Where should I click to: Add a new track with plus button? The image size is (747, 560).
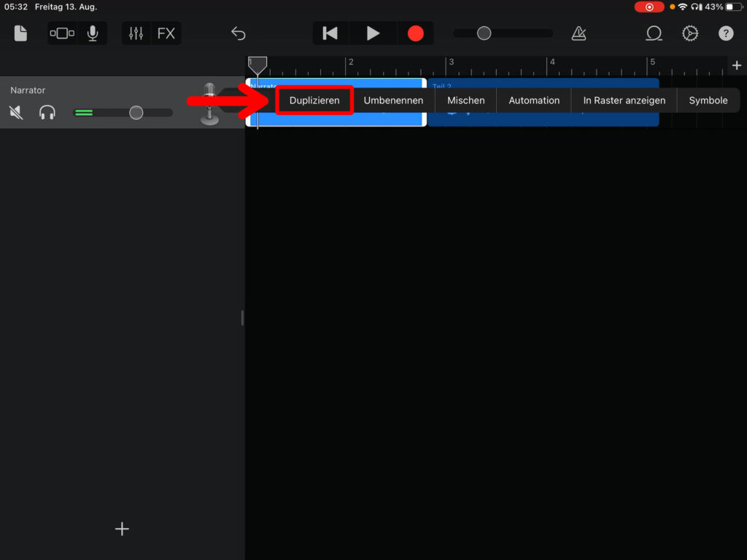pyautogui.click(x=122, y=529)
